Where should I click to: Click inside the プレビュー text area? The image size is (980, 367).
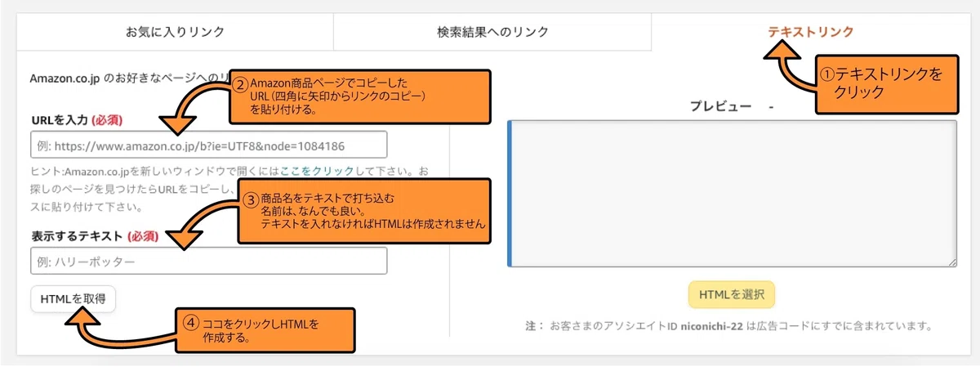tap(733, 193)
